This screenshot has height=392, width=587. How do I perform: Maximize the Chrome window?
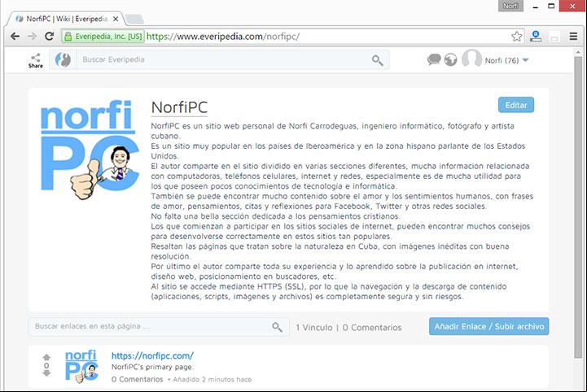[x=551, y=6]
